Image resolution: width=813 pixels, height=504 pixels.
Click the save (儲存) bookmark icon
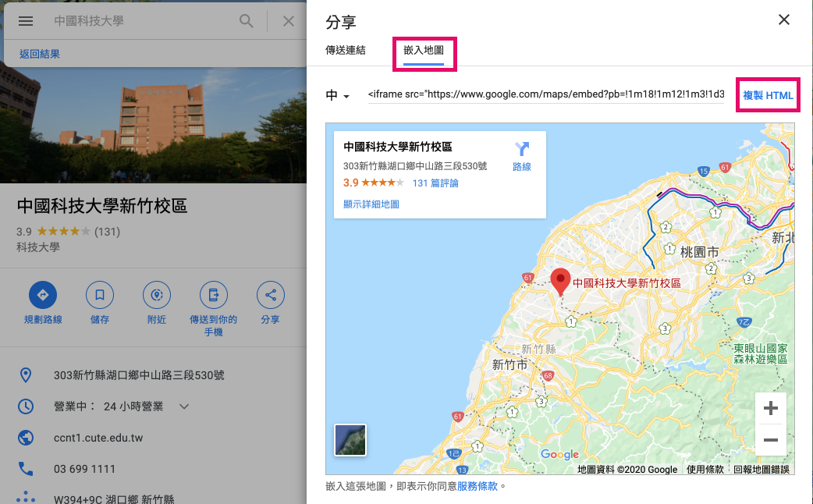(100, 295)
